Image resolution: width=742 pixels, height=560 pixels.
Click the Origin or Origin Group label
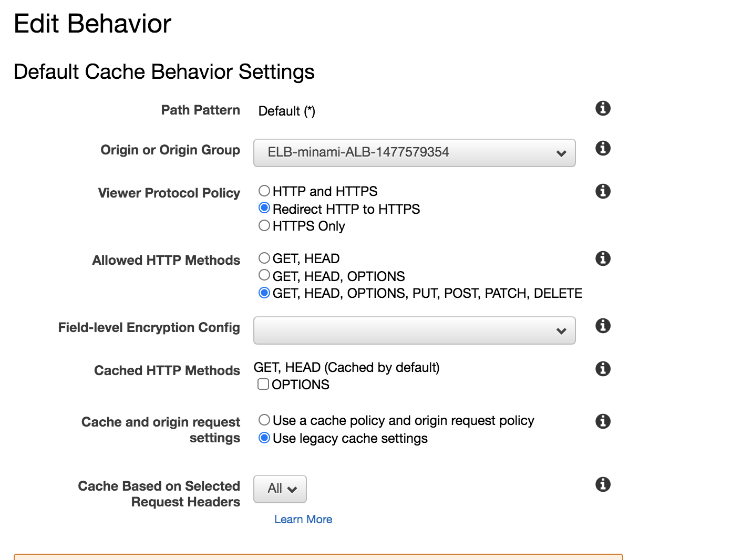170,150
